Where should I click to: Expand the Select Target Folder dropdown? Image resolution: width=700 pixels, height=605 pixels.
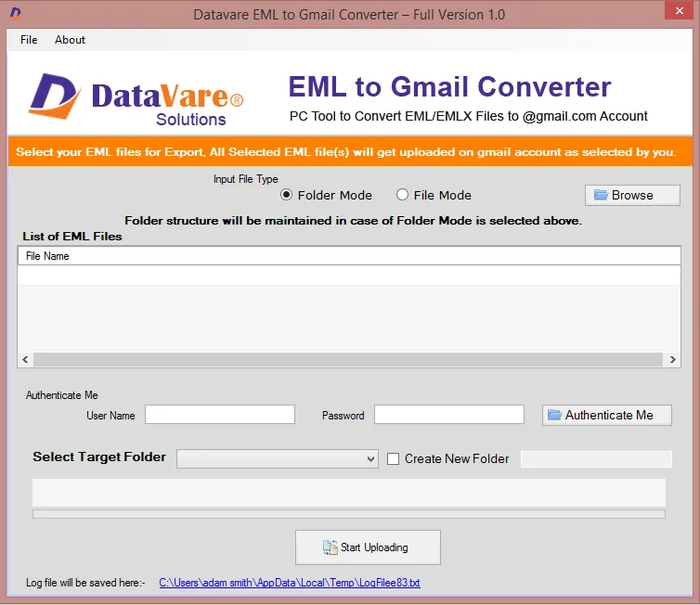coord(278,458)
